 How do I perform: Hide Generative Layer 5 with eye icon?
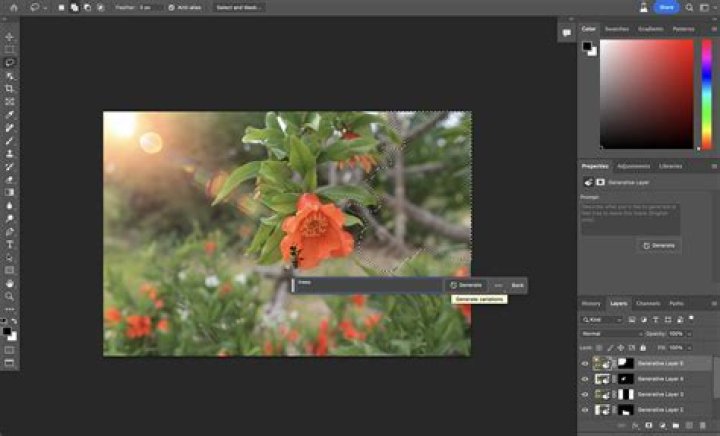[x=585, y=364]
